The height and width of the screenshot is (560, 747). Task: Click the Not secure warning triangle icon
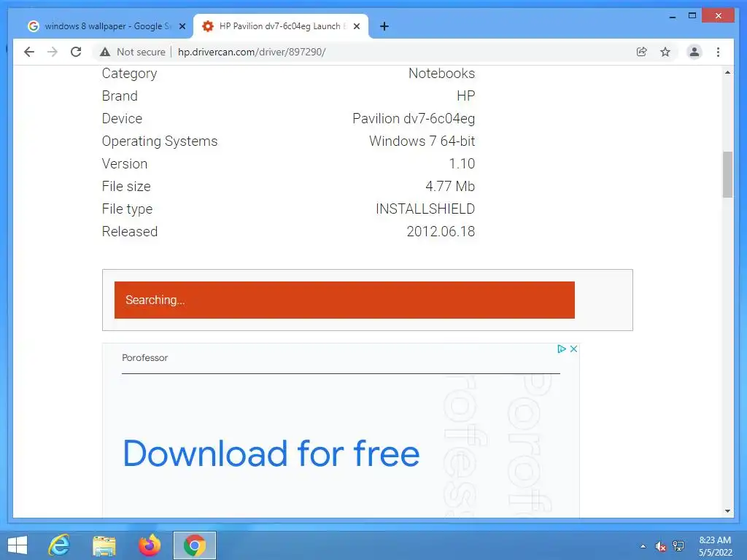[105, 52]
